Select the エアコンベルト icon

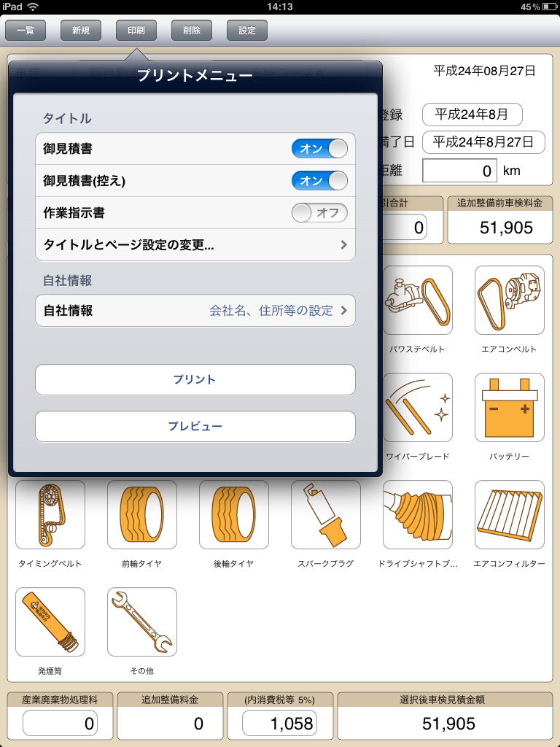(510, 300)
